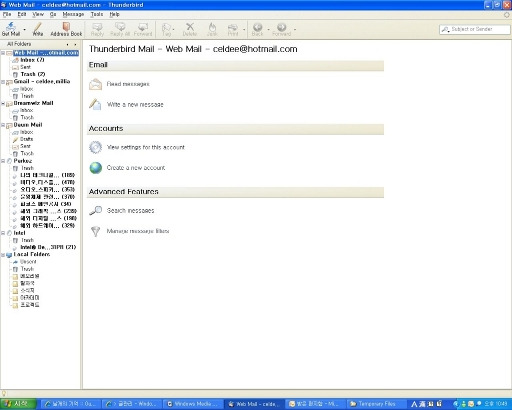Switch to next folder view arrow
Screen dimensions: 512x410
coord(75,44)
